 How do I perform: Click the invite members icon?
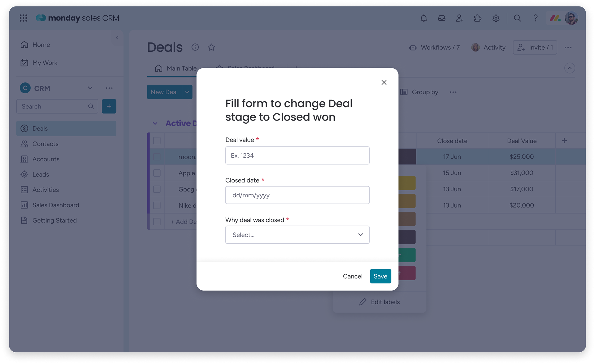click(460, 18)
